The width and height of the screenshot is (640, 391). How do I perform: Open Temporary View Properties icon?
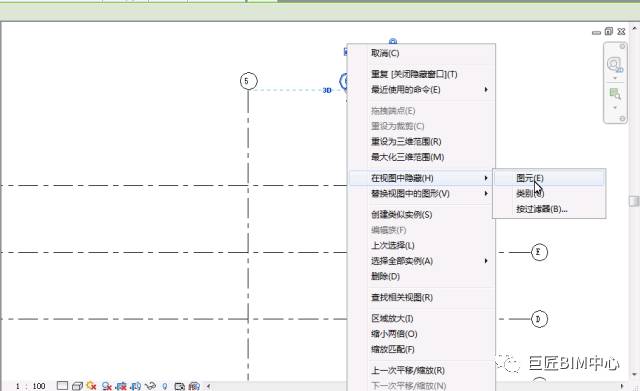180,386
